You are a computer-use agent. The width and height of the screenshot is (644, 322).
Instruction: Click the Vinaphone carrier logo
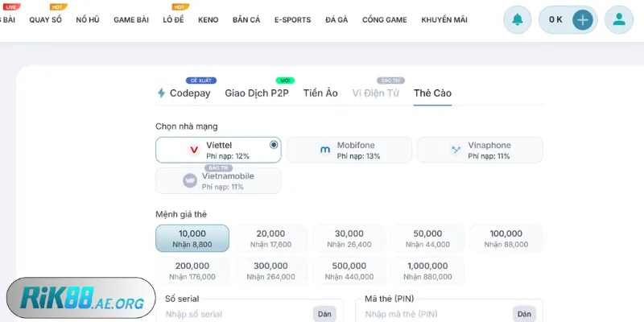point(456,150)
